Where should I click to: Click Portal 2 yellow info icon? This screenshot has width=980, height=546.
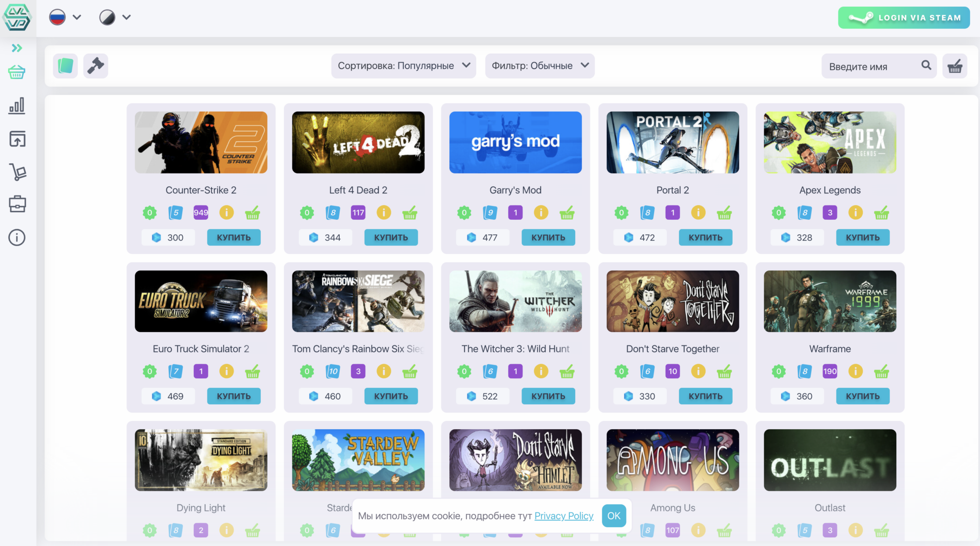point(698,213)
